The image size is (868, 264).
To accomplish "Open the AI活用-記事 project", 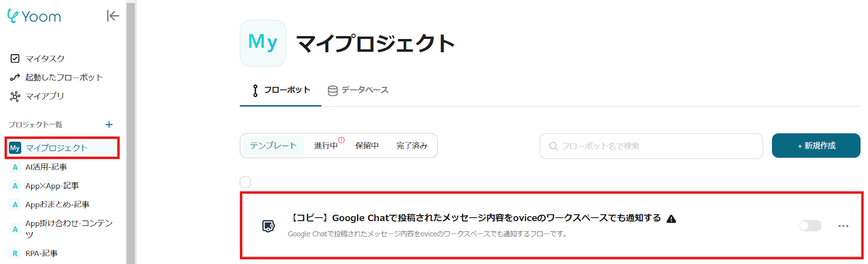I will tap(46, 167).
